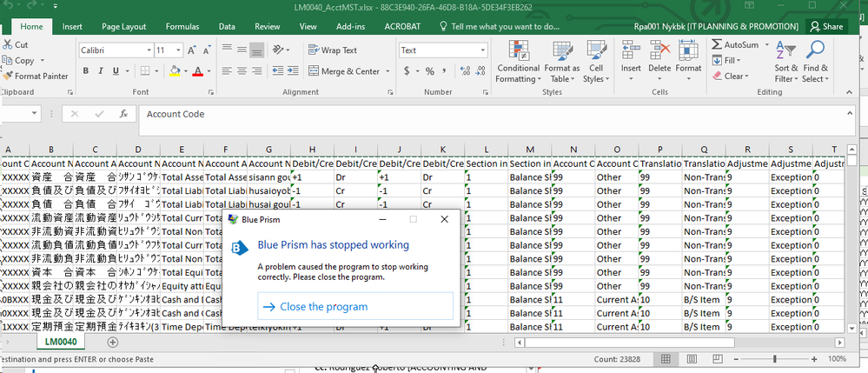The height and width of the screenshot is (373, 868).
Task: Click the Find & Select icon
Action: tap(815, 61)
